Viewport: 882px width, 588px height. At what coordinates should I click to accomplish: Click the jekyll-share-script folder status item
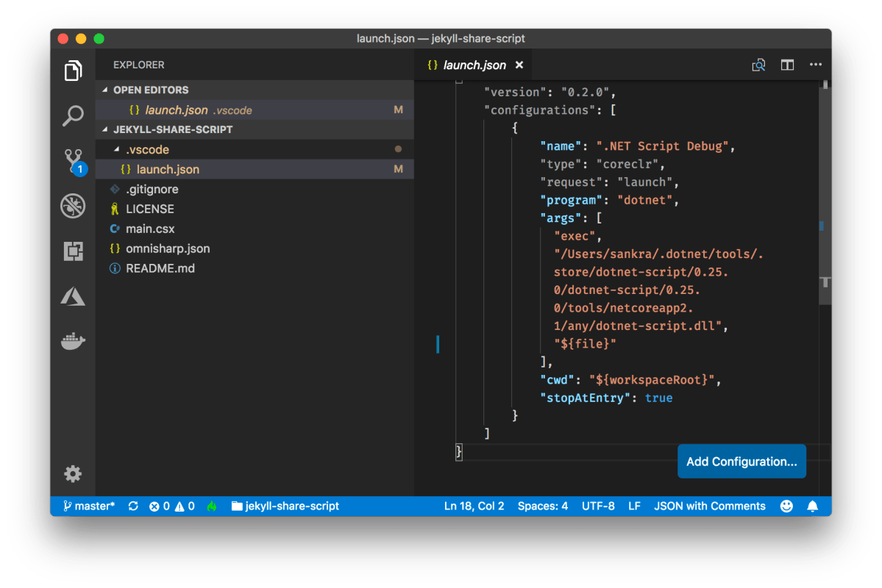(285, 506)
